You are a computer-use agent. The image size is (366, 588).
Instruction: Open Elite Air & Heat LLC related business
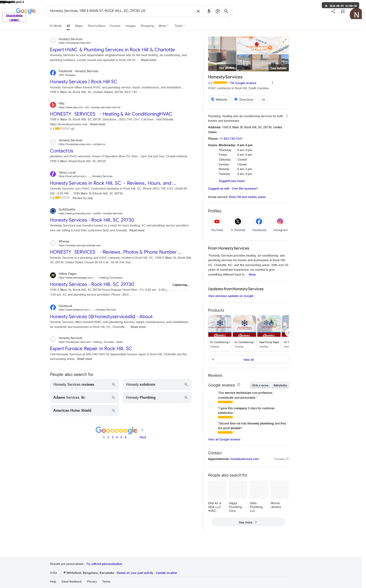[x=217, y=497]
